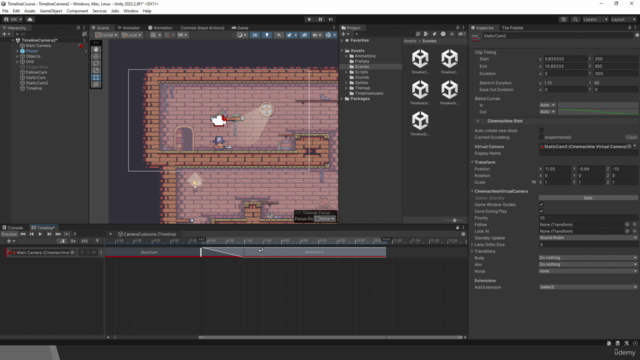Switch to the Game tab

pos(240,28)
